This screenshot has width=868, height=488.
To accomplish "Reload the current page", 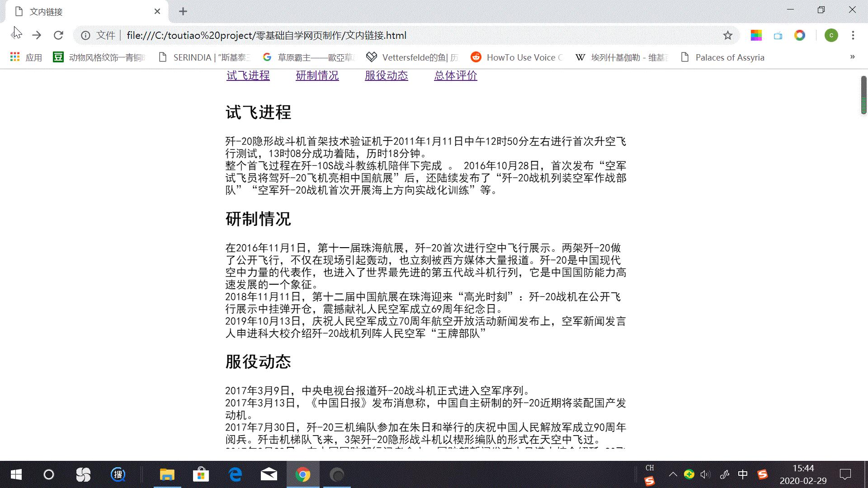I will [x=59, y=35].
